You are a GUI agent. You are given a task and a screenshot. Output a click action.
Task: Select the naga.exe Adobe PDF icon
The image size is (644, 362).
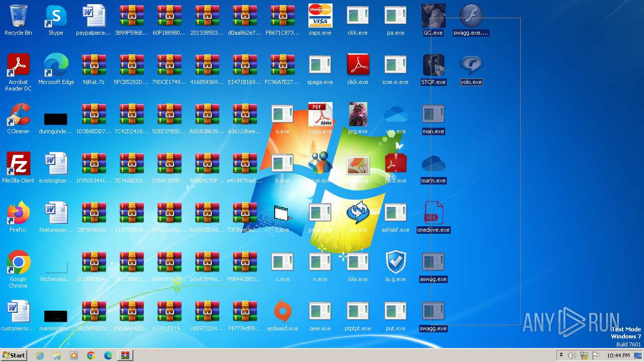[320, 119]
